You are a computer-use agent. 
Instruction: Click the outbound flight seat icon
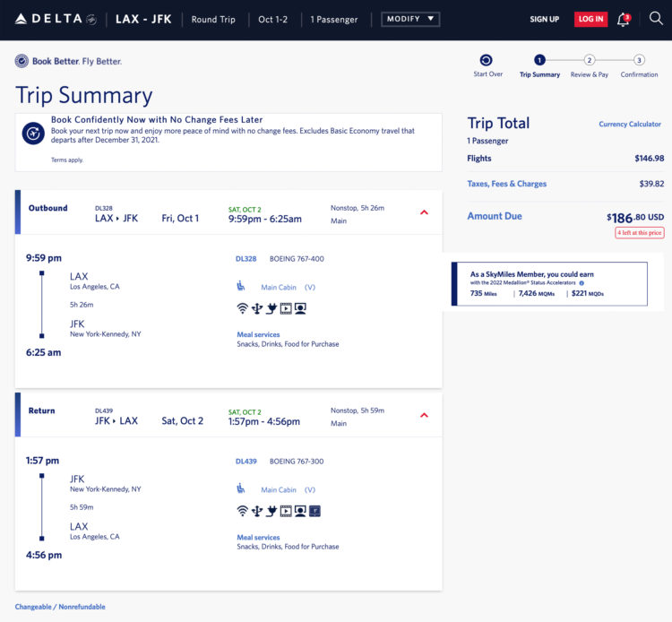pyautogui.click(x=241, y=286)
